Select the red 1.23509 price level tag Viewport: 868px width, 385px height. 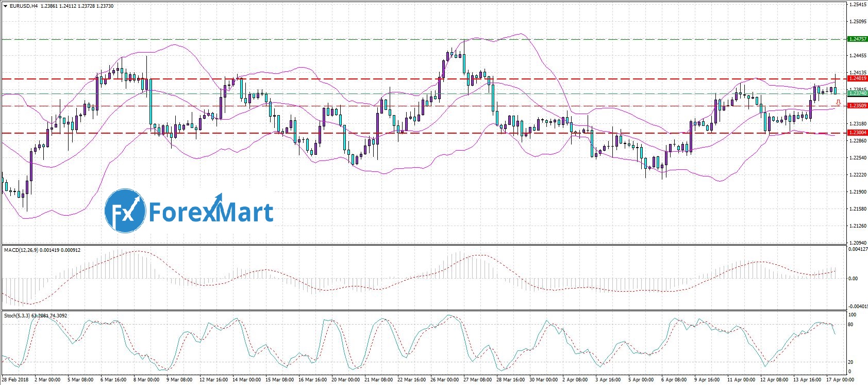point(858,106)
